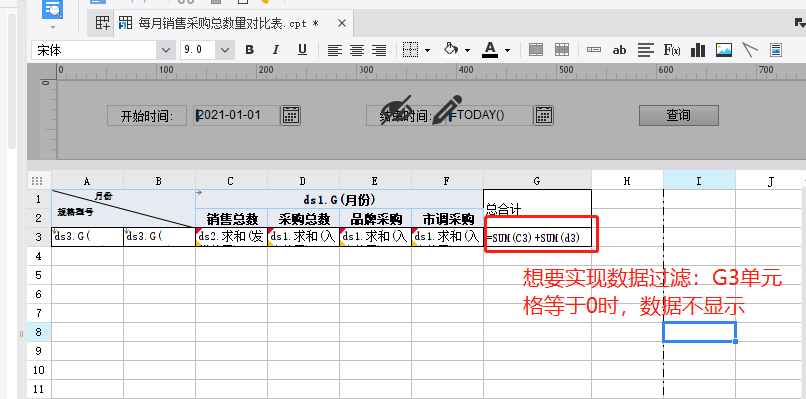Viewport: 806px width, 399px height.
Task: Align cell text left
Action: tap(335, 50)
